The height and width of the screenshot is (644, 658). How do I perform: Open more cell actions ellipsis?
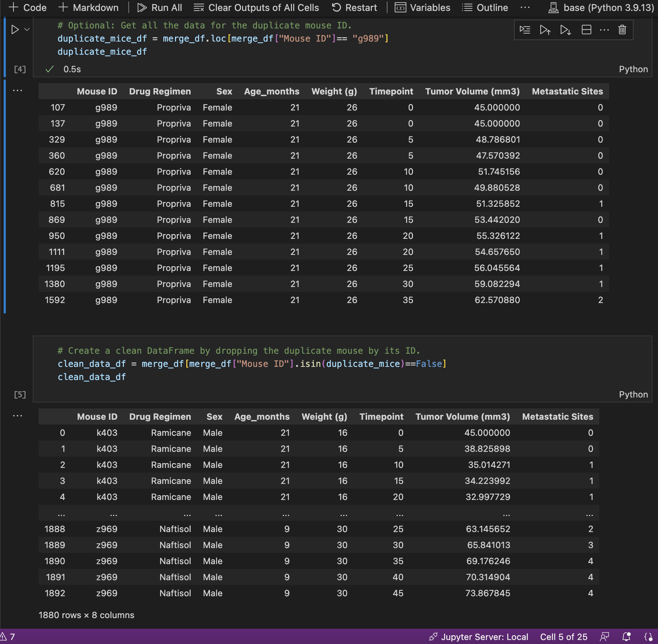[604, 30]
